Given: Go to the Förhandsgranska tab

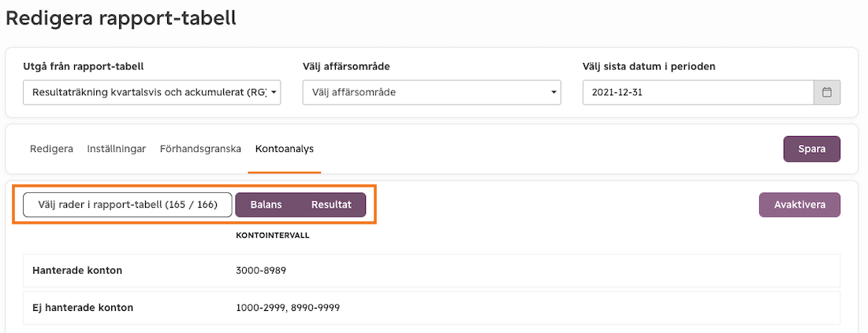Looking at the screenshot, I should click(200, 149).
